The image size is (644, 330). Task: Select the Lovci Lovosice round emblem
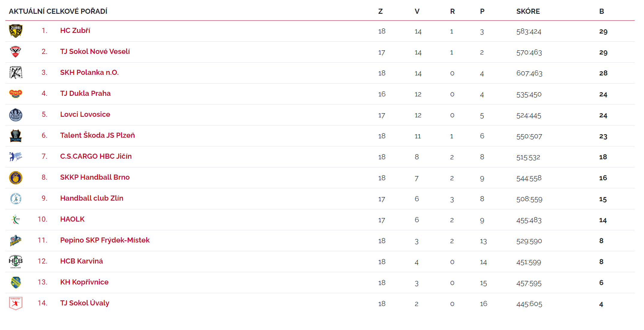pyautogui.click(x=16, y=115)
